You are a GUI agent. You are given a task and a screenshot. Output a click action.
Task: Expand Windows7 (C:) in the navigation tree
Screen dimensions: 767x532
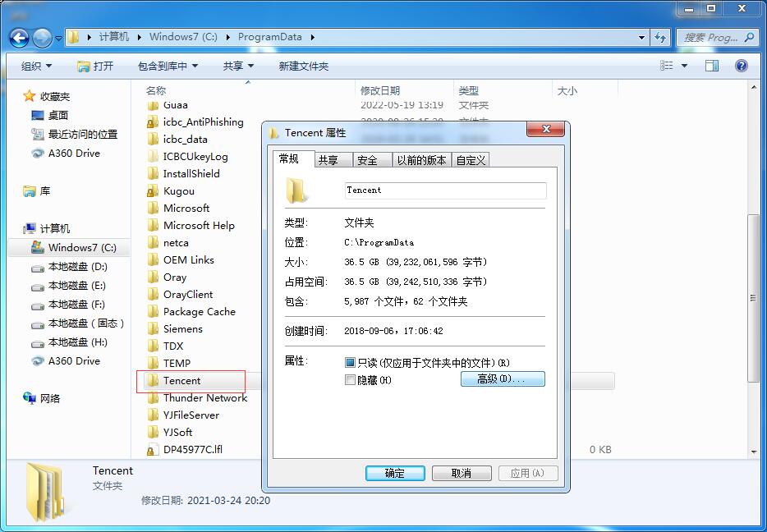[x=21, y=247]
